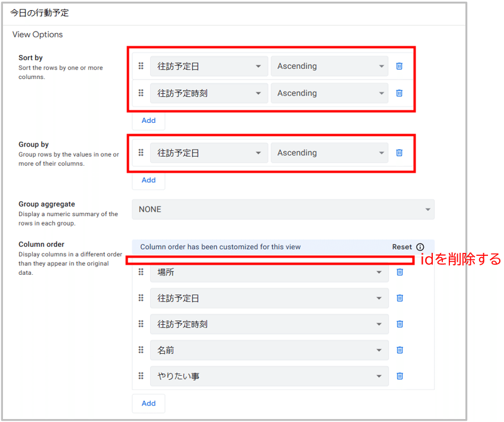
Task: Click Add under Column order
Action: 148,404
